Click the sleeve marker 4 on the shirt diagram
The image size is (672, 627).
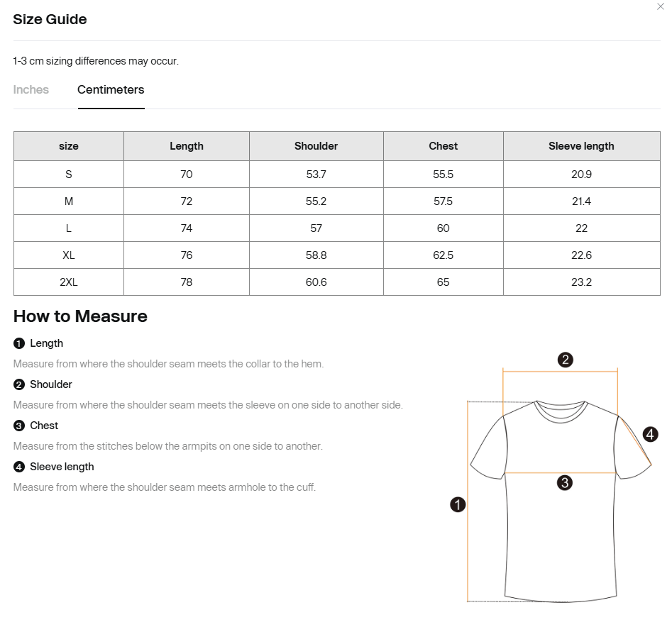pos(650,434)
